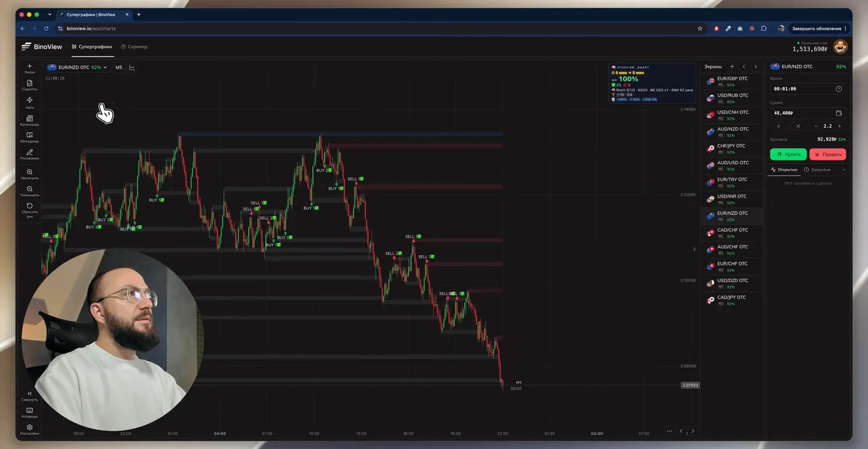
Task: Select EUR/GBP OTC in the screens list
Action: click(x=732, y=81)
